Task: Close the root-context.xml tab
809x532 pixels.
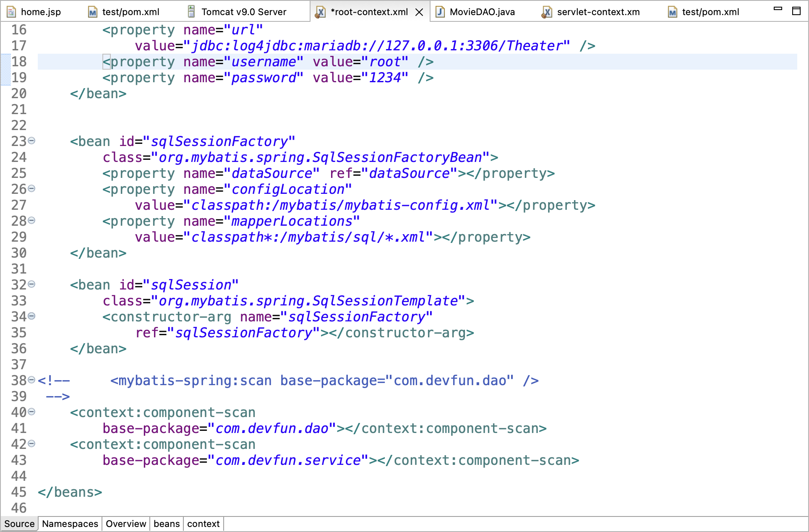Action: click(419, 12)
